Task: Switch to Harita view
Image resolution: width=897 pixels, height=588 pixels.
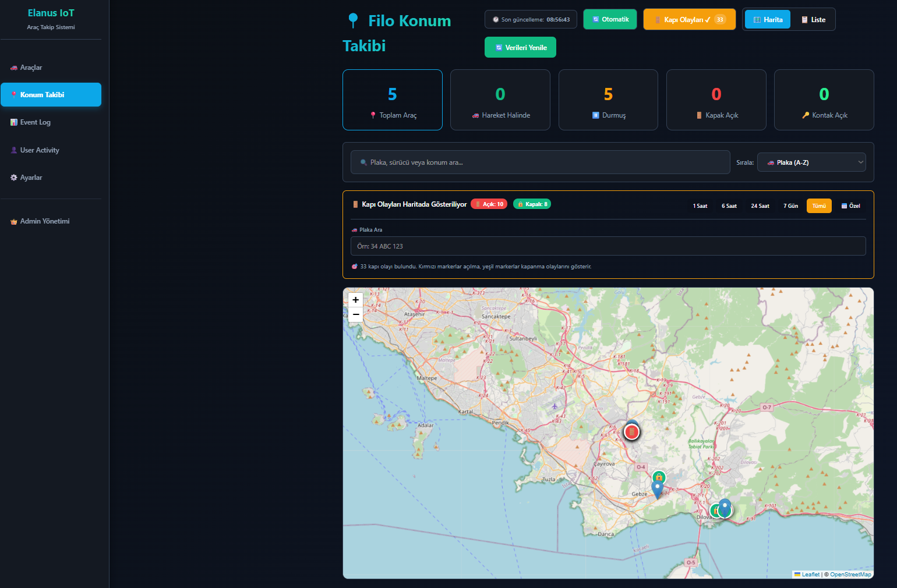Action: [767, 19]
